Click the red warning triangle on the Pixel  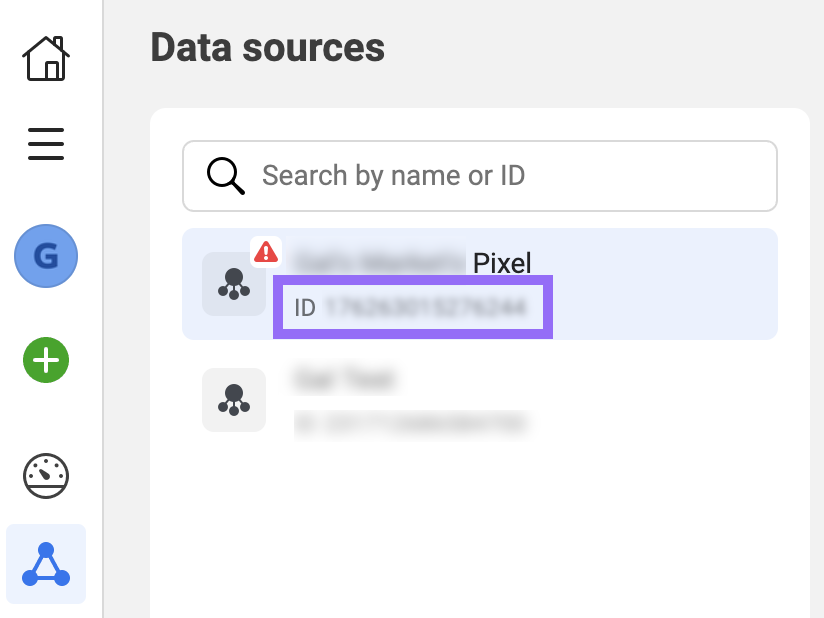pyautogui.click(x=265, y=252)
